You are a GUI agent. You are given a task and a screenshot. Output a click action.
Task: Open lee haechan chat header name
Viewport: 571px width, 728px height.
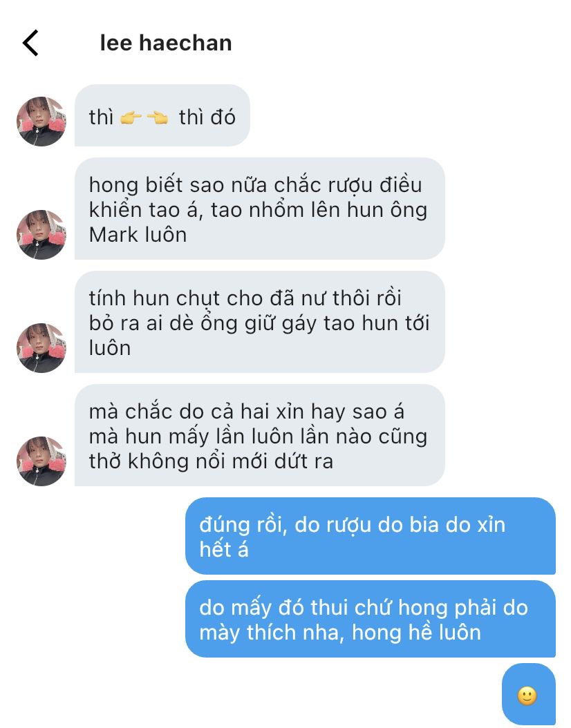[166, 44]
